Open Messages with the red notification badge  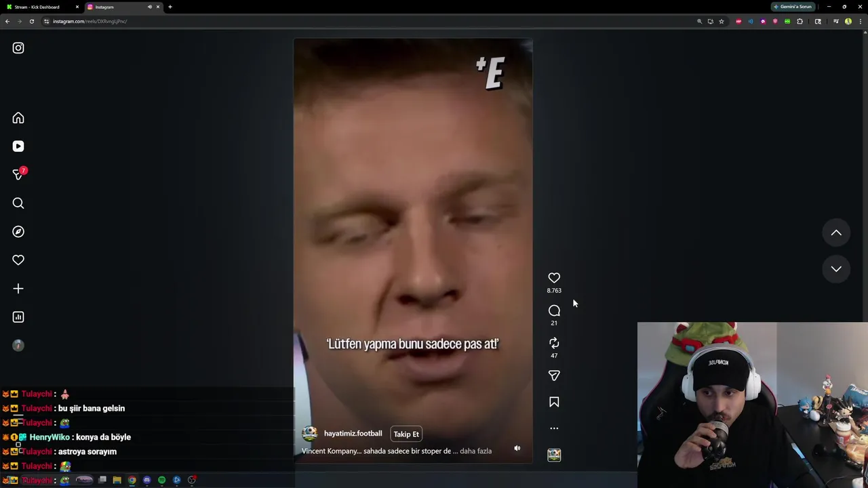[19, 174]
